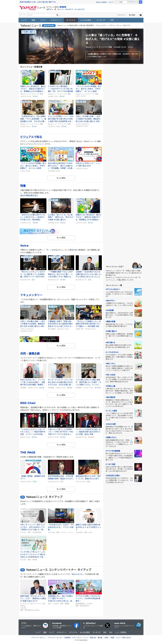Click the coupon megaphone icon next to ログイン
The height and width of the screenshot is (644, 162).
(55, 9)
